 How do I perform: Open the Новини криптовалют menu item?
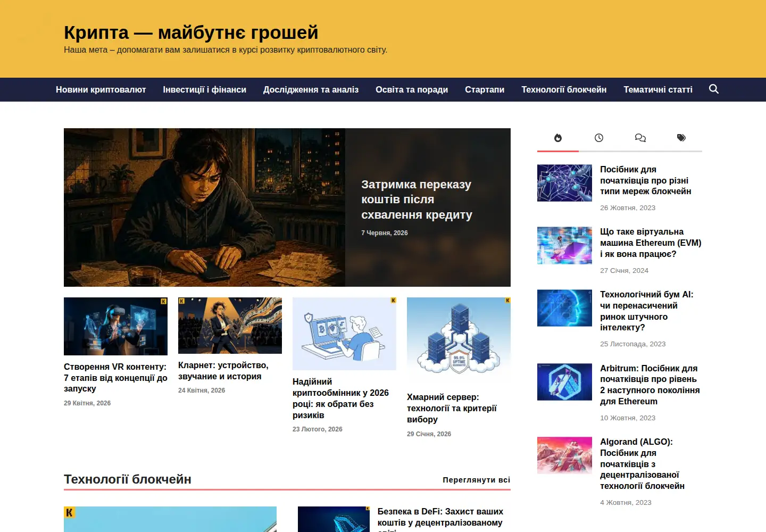(101, 90)
